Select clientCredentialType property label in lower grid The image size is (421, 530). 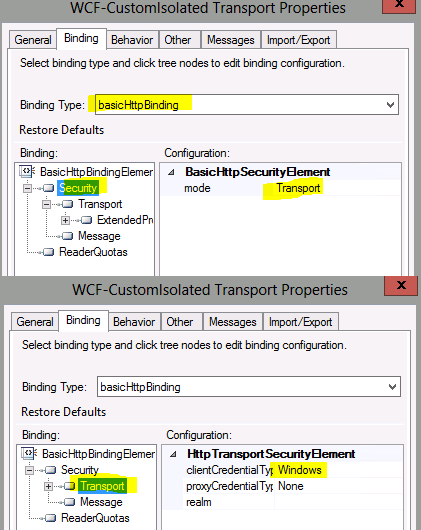click(229, 470)
